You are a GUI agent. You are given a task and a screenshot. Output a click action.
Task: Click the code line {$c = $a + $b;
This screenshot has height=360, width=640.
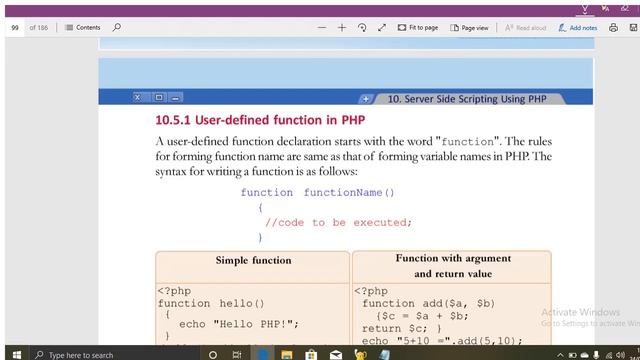[x=422, y=316]
